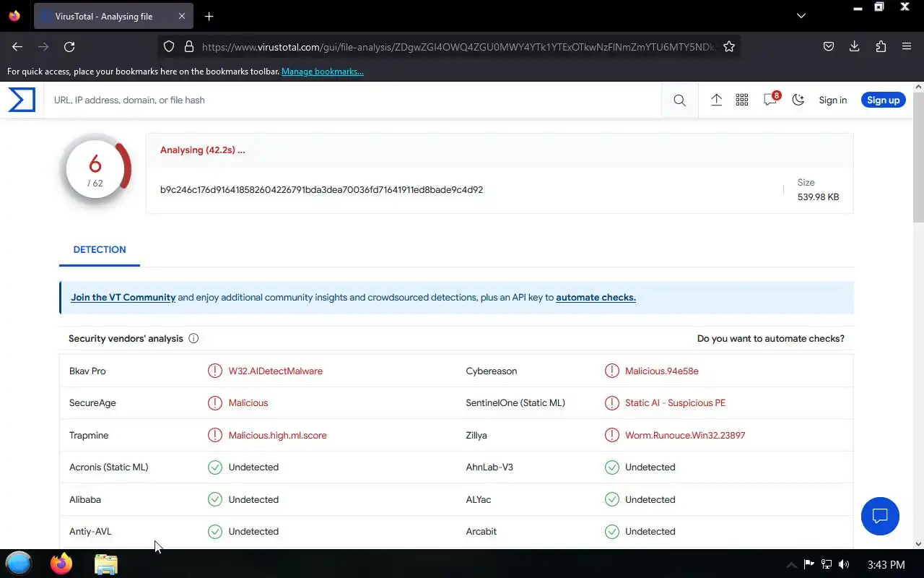Open the Firefox hamburger menu
Viewport: 924px width, 578px height.
tap(907, 46)
